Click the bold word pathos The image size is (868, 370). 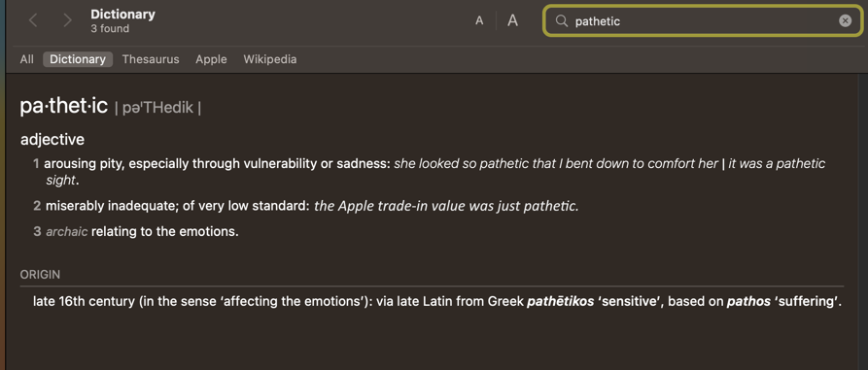pyautogui.click(x=748, y=302)
